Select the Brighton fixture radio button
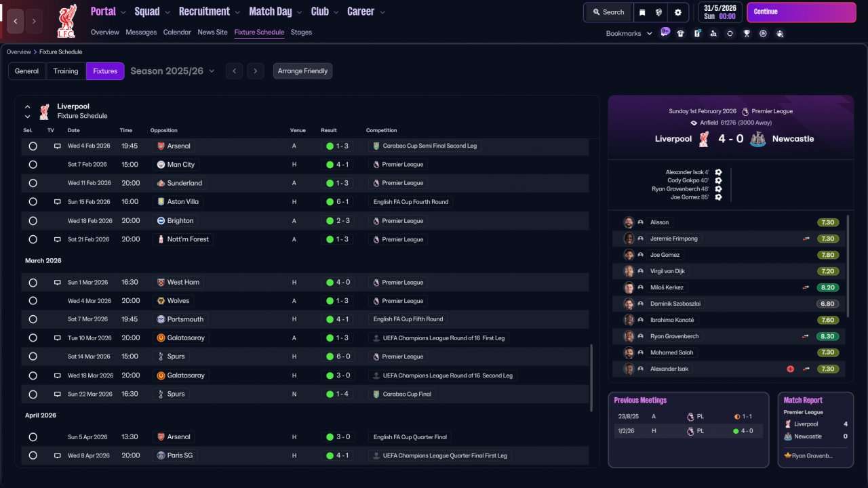 [x=33, y=221]
